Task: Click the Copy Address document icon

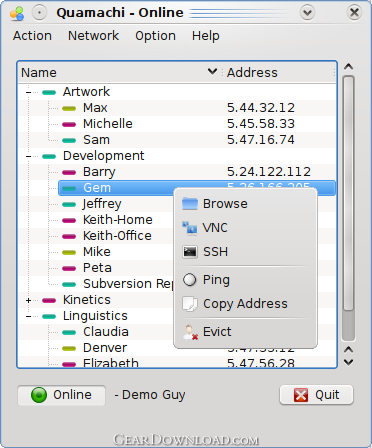Action: coord(190,304)
